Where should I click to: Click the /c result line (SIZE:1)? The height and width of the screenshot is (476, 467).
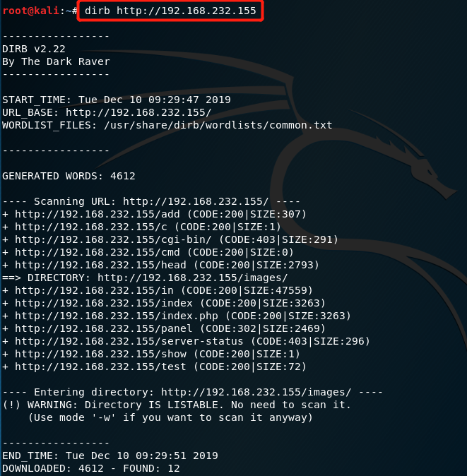tap(141, 227)
